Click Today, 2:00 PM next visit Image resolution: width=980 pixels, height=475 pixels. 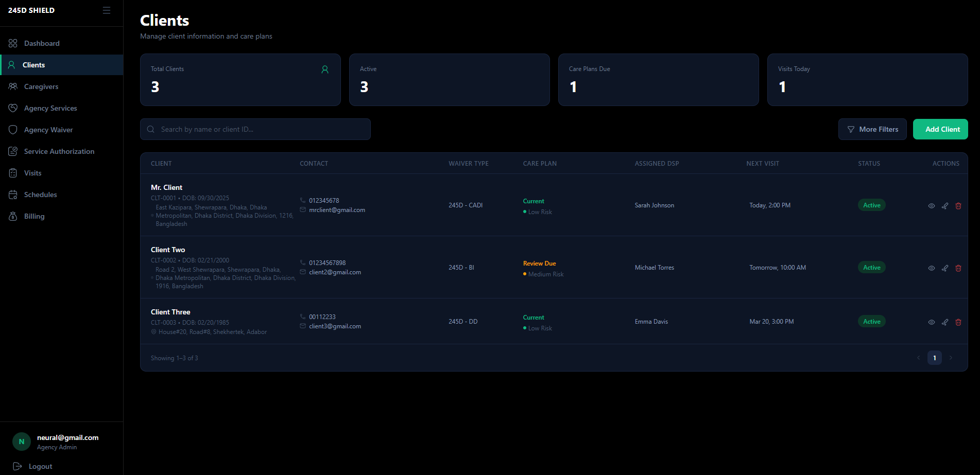click(770, 205)
